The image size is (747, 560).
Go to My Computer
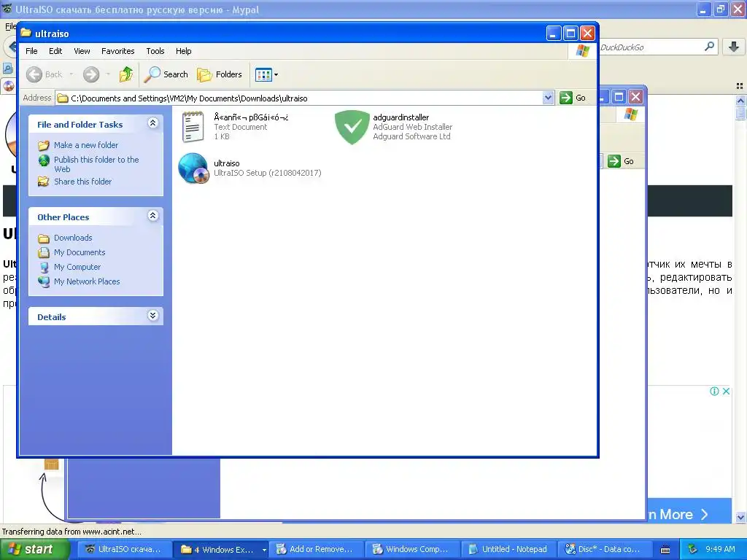tap(77, 267)
